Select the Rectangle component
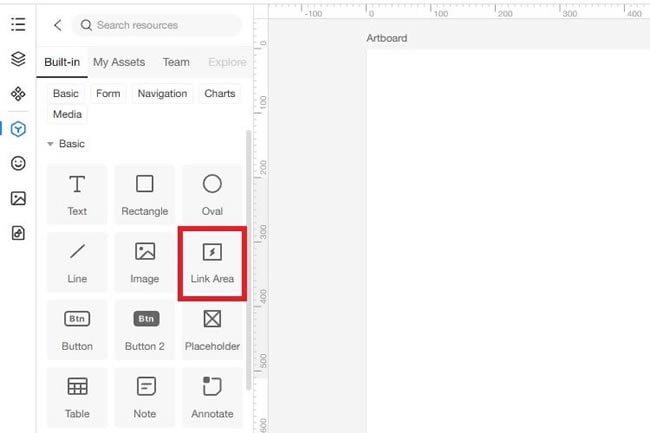Screen dimensions: 650x433 click(x=145, y=195)
